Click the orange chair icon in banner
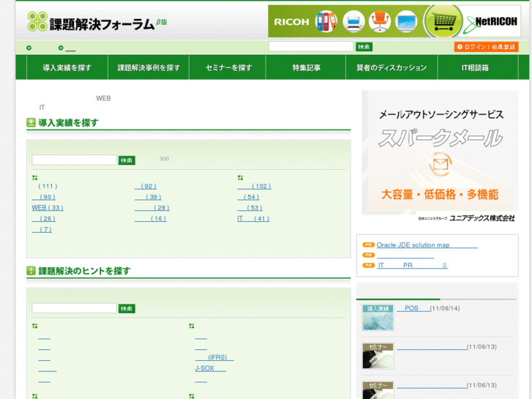This screenshot has height=399, width=532. pos(380,21)
